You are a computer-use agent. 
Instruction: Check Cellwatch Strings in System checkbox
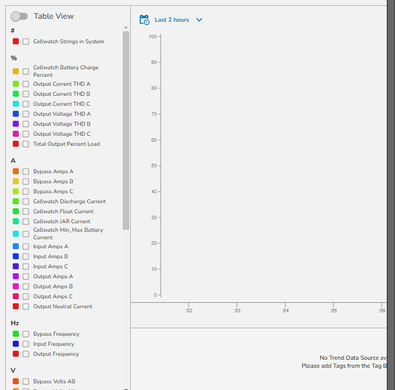tap(26, 42)
